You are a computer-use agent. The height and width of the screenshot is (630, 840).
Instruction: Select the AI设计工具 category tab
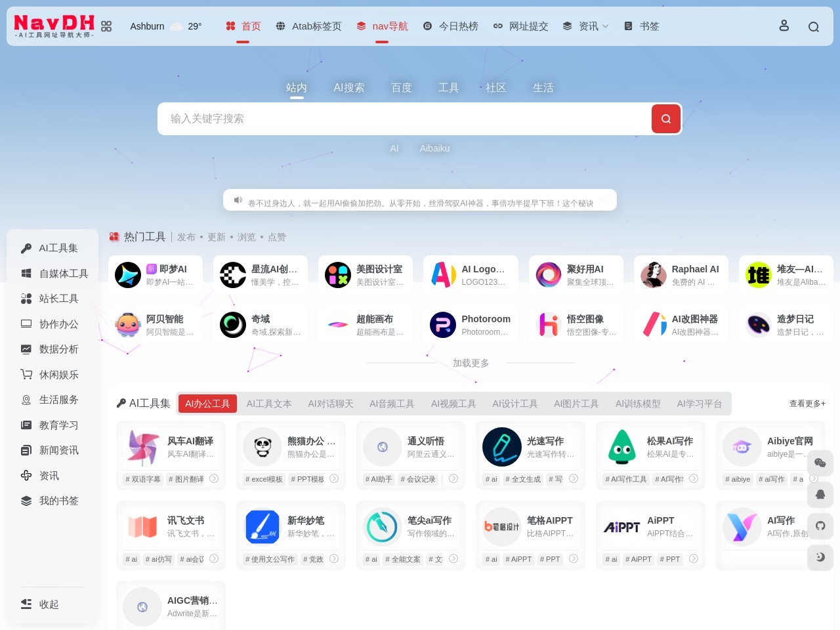515,404
